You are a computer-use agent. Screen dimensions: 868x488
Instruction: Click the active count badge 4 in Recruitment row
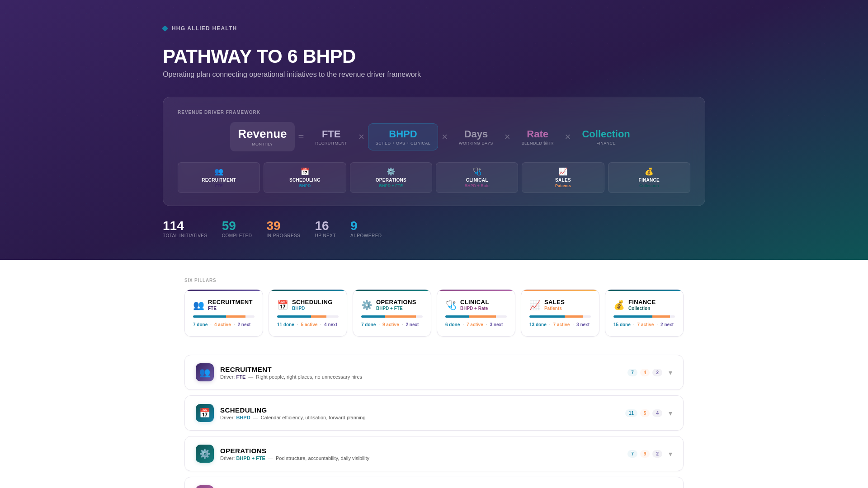tap(645, 373)
